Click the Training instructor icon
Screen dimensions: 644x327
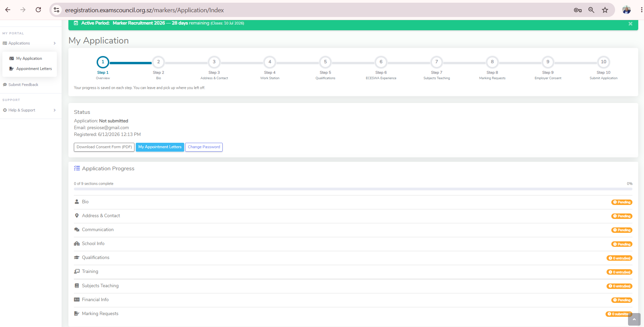77,272
